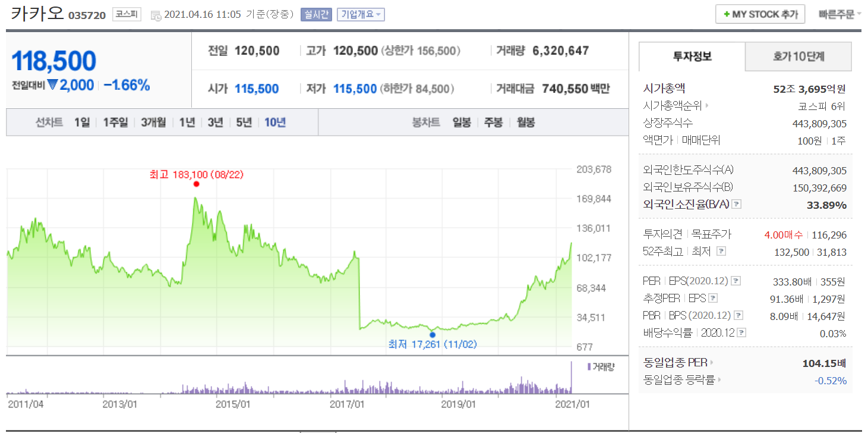
Task: Select the 1년 line chart period
Action: pos(187,123)
